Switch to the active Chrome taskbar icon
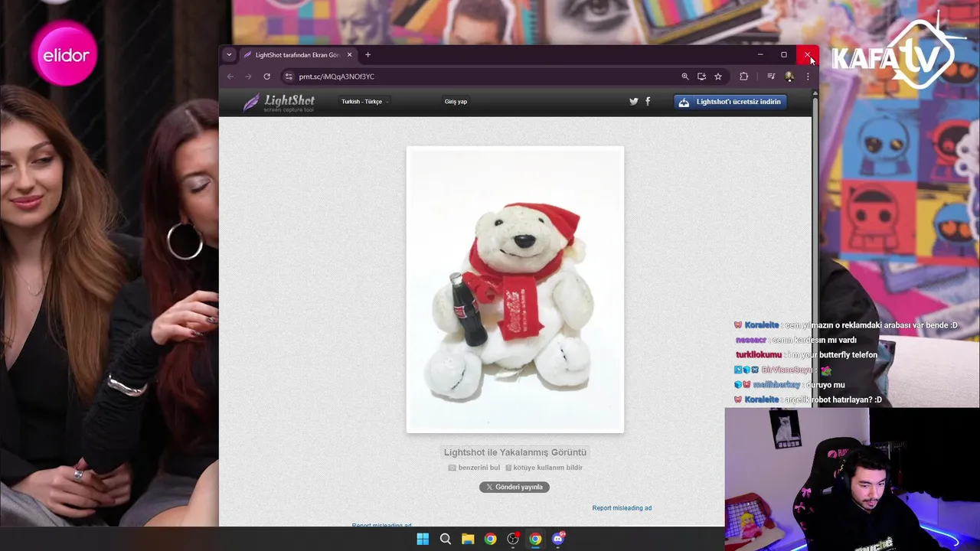Screen dimensions: 980x551 tap(535, 539)
